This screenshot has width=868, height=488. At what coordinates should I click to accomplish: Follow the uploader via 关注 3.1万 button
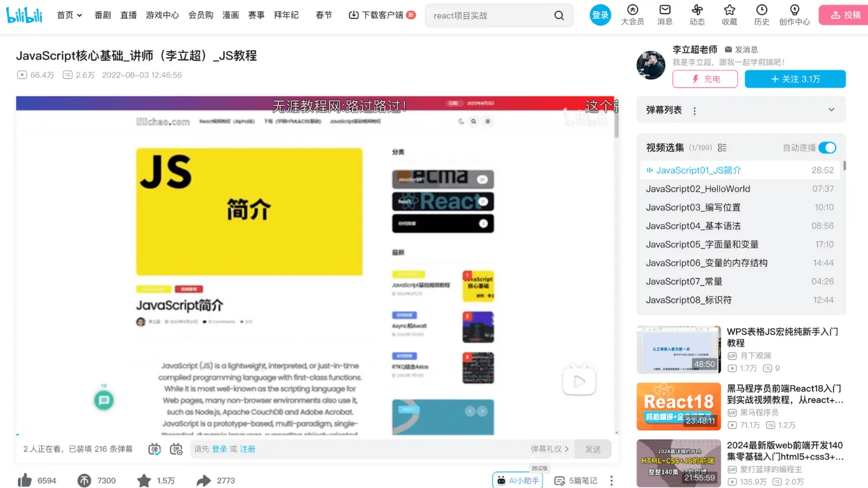point(795,79)
